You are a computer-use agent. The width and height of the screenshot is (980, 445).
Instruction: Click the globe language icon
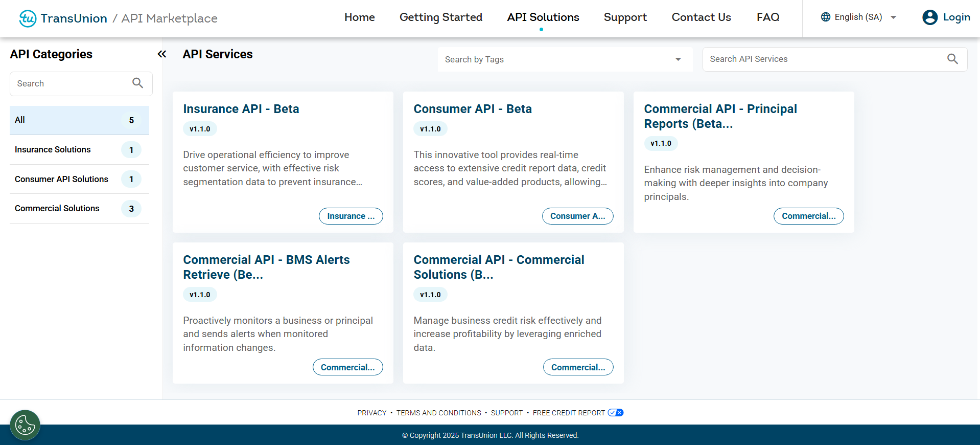pos(826,17)
